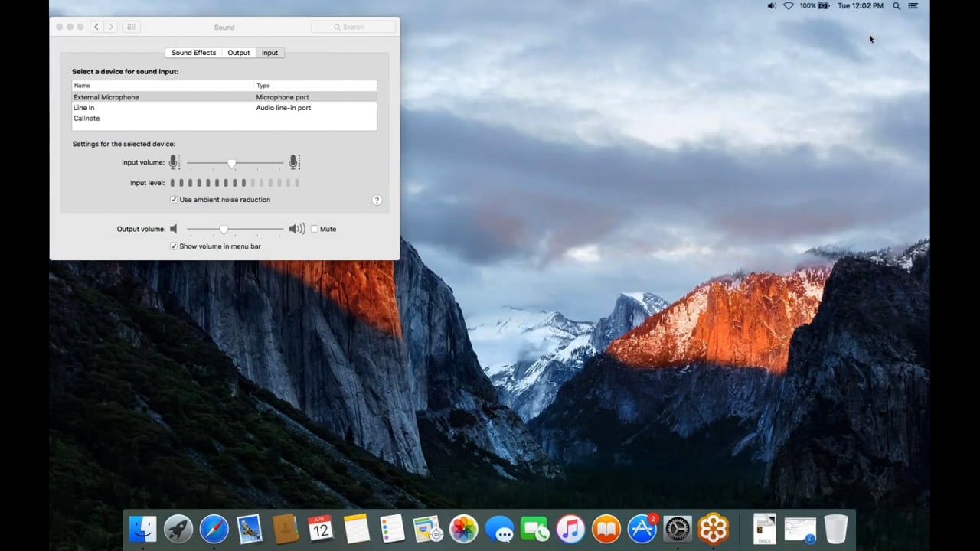Open Notification Center icon

pyautogui.click(x=914, y=5)
